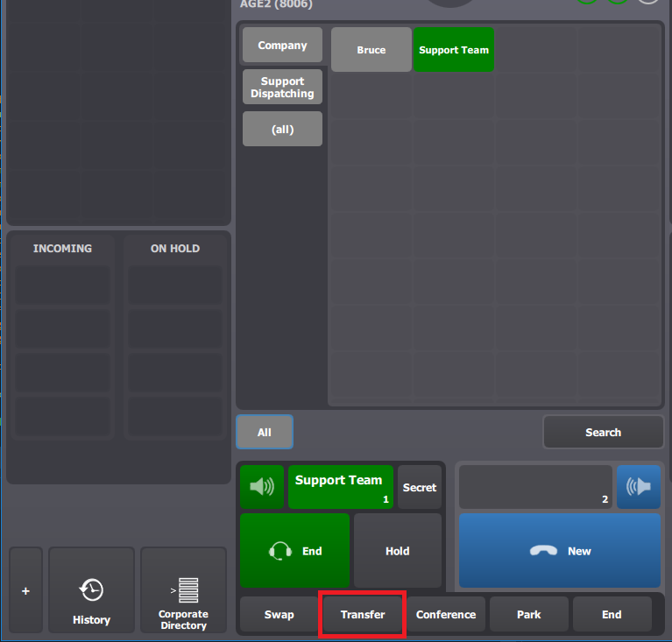Open the Search button

click(603, 432)
